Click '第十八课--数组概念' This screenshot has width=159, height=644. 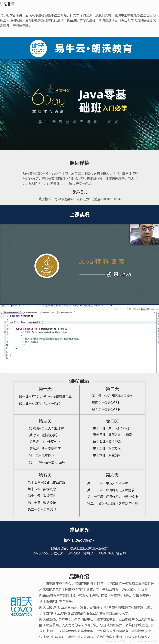42,489
